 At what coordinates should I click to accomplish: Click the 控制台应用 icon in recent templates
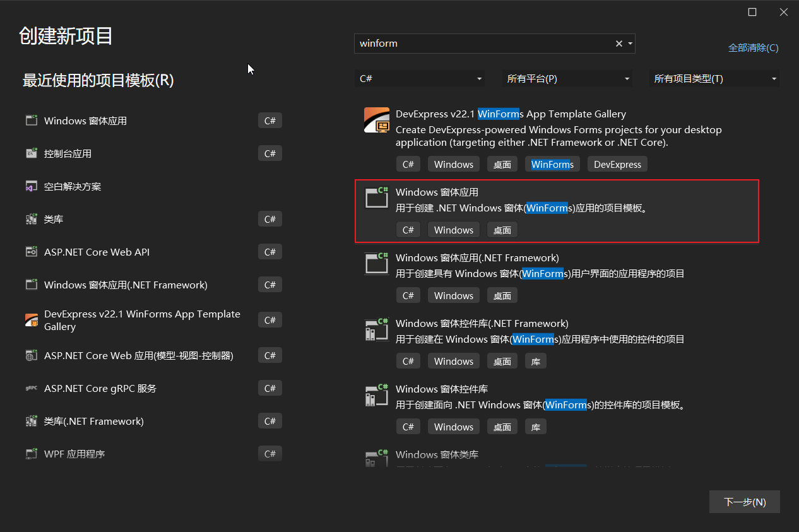[31, 153]
